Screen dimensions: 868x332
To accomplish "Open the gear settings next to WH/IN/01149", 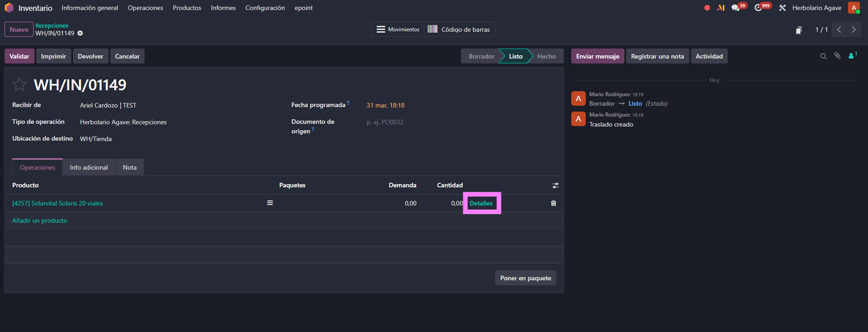I will pos(80,33).
